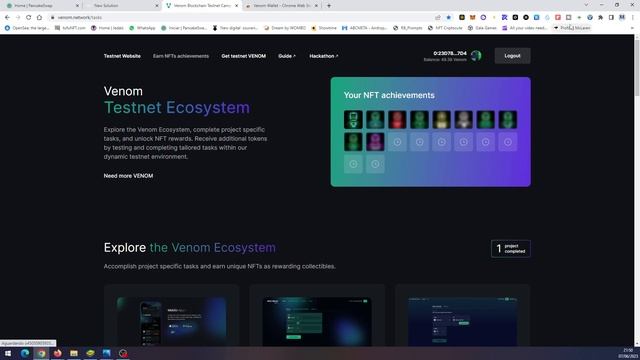Open the NFT Cryptocuts bookmark
The height and width of the screenshot is (360, 640).
(445, 28)
